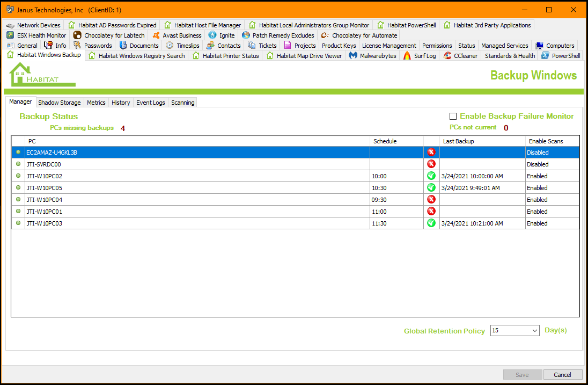Click the PowerShell tab icon
The image size is (588, 385).
pos(545,56)
